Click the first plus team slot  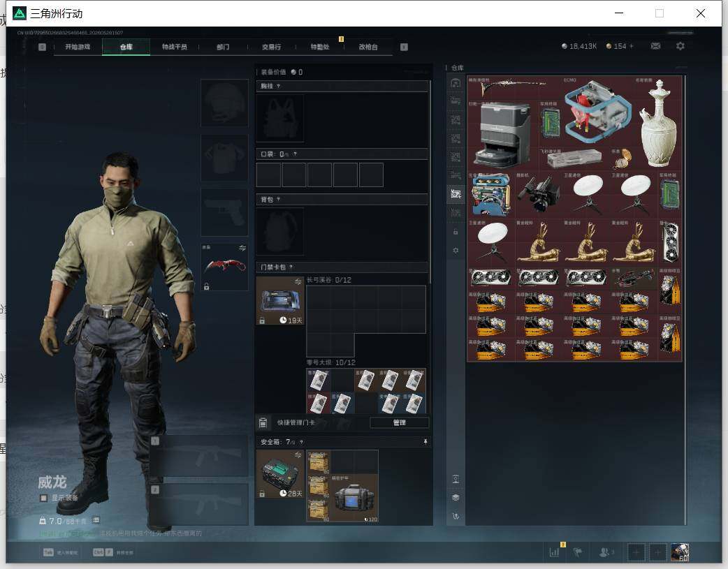[636, 552]
